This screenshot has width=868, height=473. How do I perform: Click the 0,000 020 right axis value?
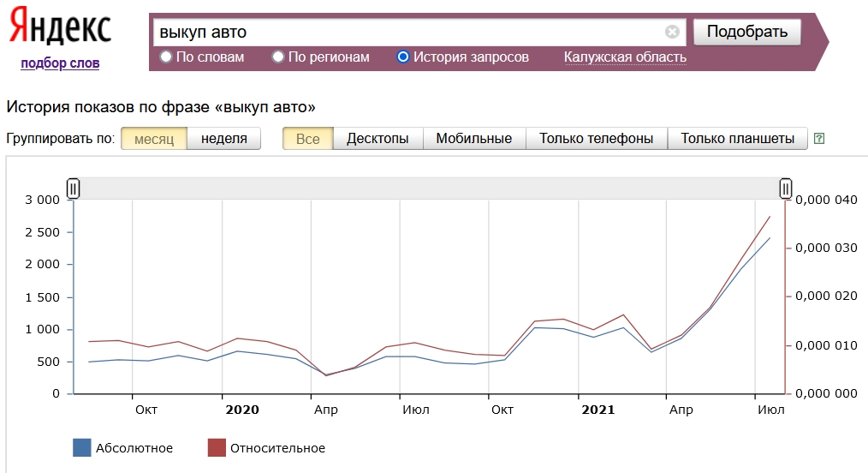[826, 296]
